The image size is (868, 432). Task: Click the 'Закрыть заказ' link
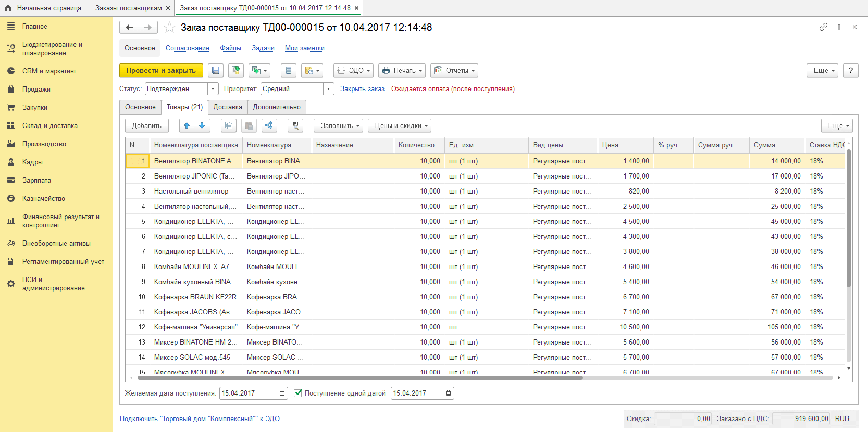[x=362, y=89]
